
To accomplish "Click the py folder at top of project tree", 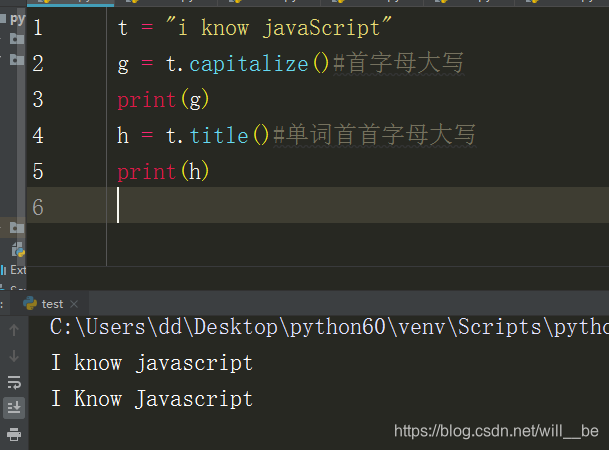I will tap(13, 18).
